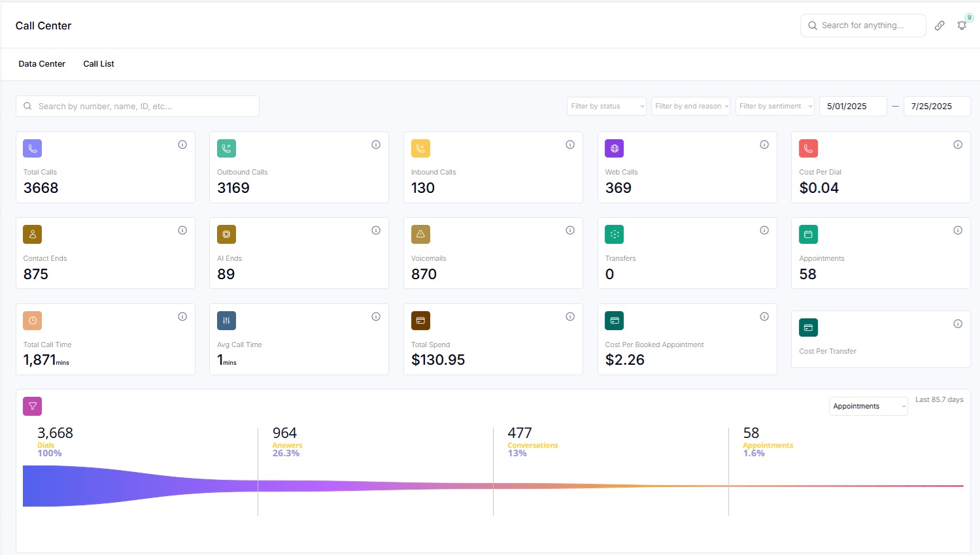Click the AI Ends chip icon
980x555 pixels.
coord(226,234)
